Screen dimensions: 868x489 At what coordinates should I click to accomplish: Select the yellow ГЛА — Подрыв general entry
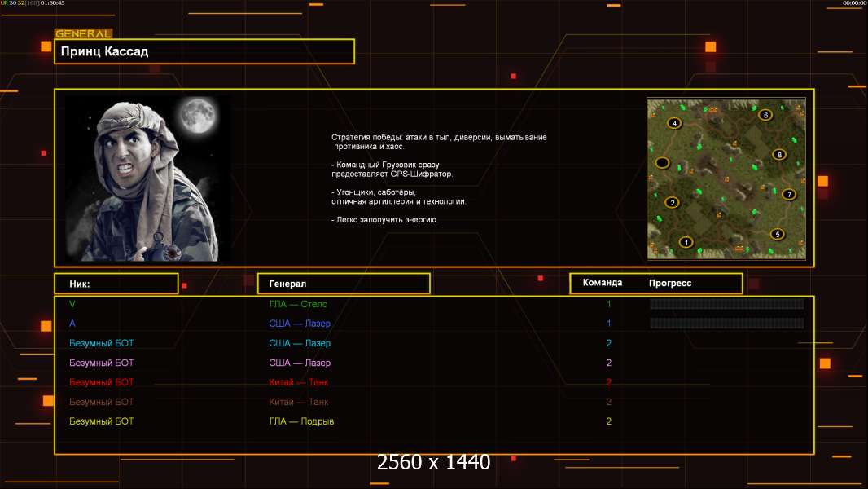[301, 421]
